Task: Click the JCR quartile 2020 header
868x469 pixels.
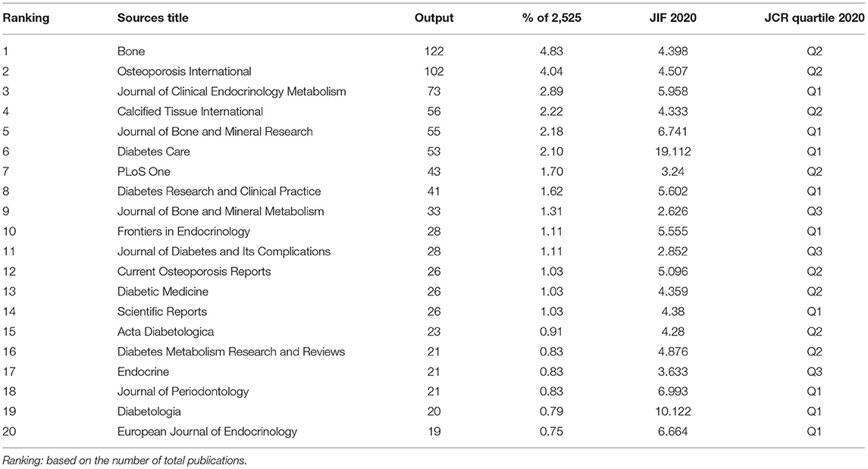Action: (x=813, y=17)
